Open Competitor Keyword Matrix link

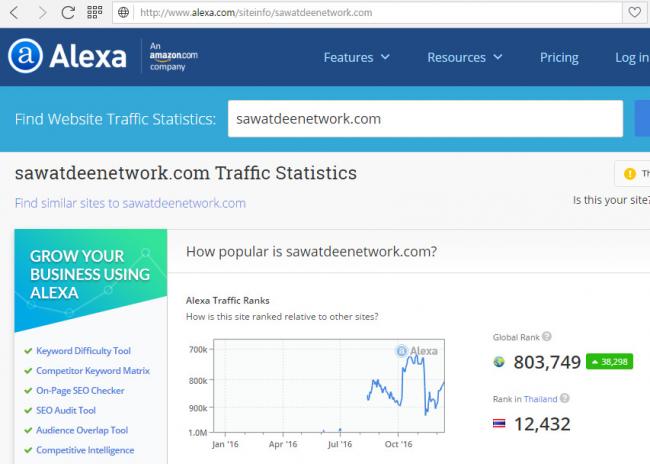tap(93, 371)
